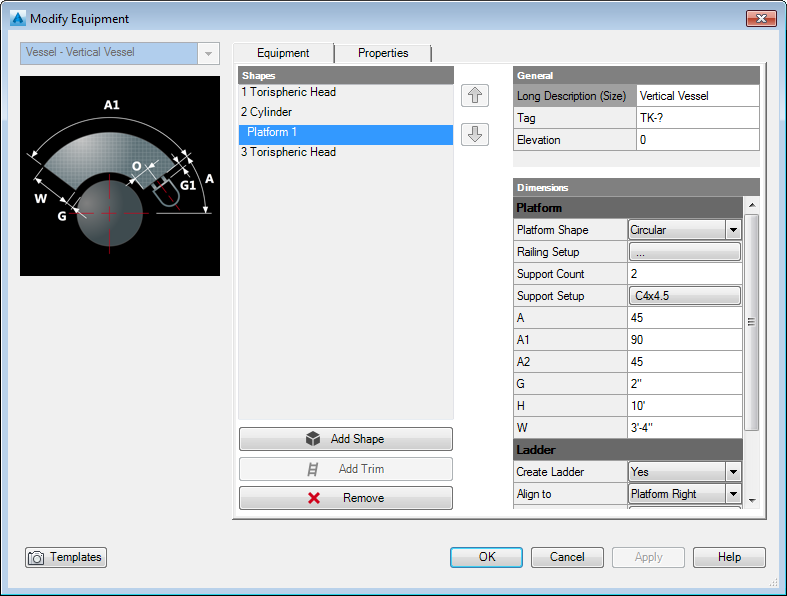Edit dimension A1 value 90
This screenshot has width=787, height=596.
pos(685,340)
